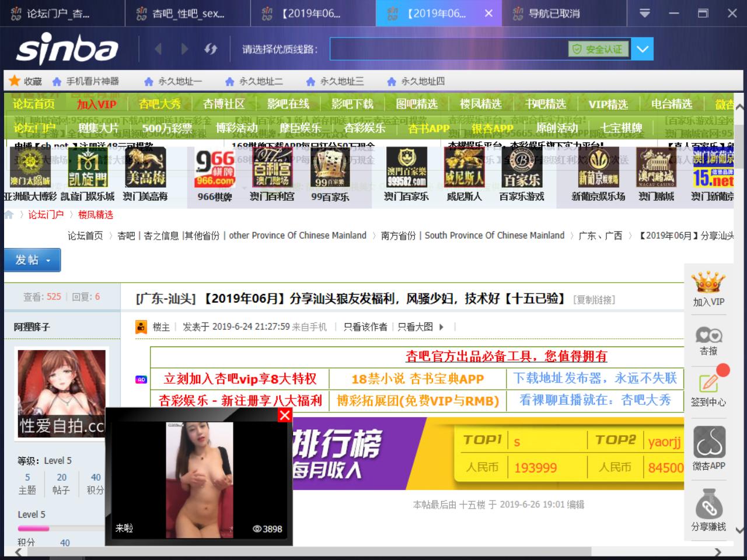
Task: Switch to the 杏吧_性吧_sex... tab
Action: pos(188,13)
